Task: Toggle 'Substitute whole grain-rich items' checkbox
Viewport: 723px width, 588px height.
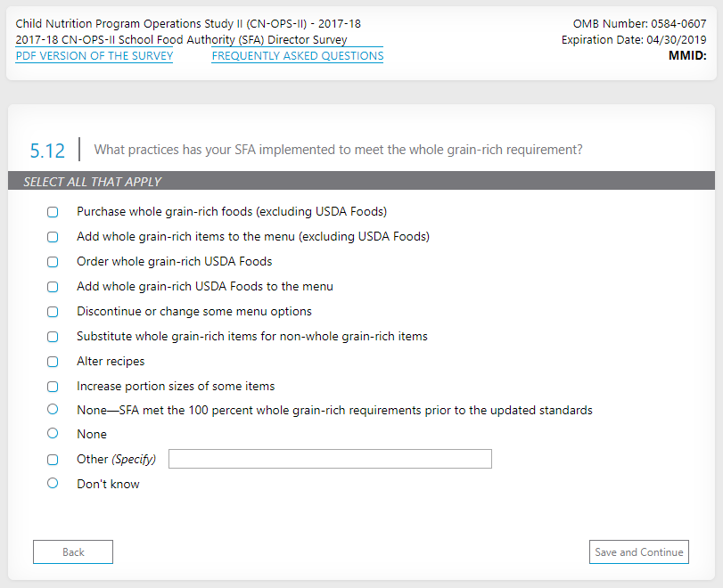Action: point(53,337)
